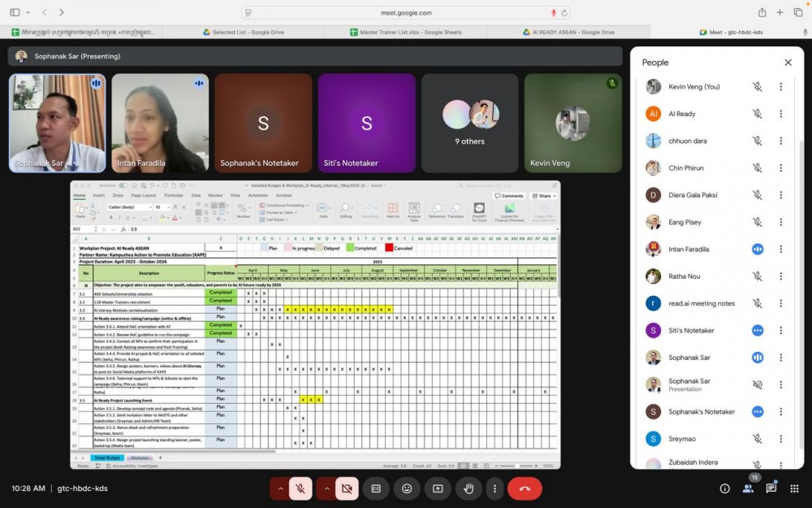This screenshot has width=812, height=508.
Task: Open audio settings chevron next to mic
Action: pyautogui.click(x=280, y=488)
